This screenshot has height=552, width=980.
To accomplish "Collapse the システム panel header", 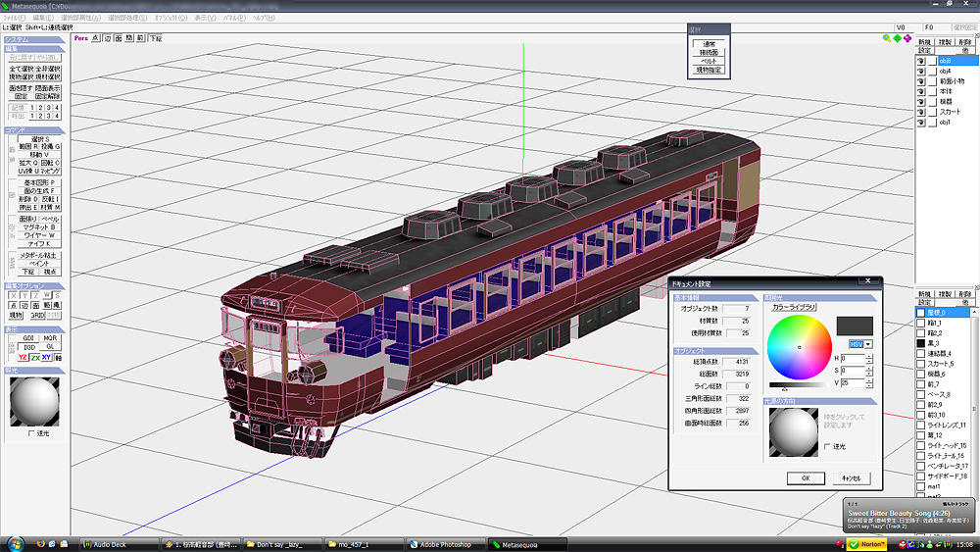I will (34, 39).
